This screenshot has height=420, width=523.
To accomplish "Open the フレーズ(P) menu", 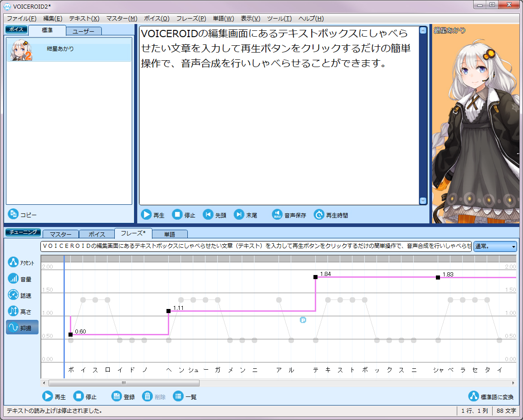I will click(191, 18).
